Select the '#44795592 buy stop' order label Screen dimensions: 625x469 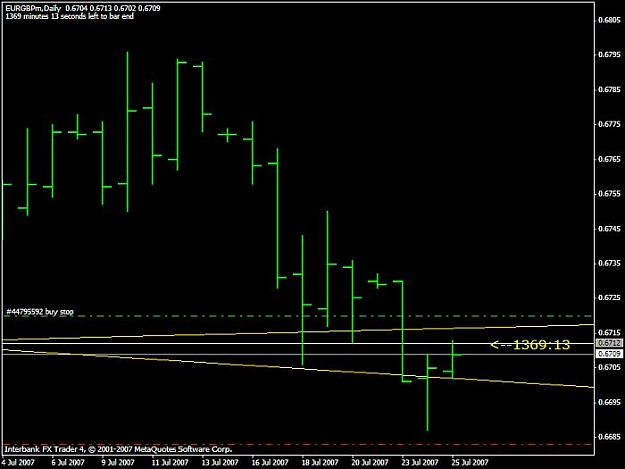40,312
